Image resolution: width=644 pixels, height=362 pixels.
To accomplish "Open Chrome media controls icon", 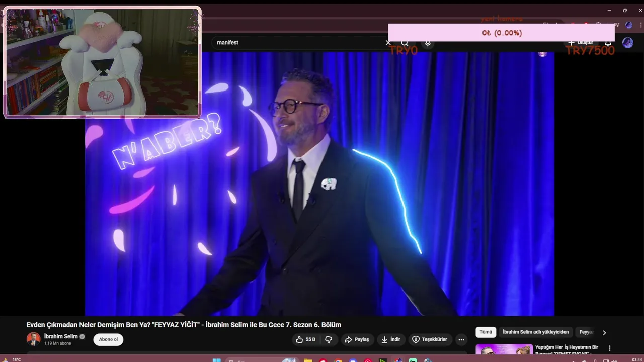I will point(617,25).
